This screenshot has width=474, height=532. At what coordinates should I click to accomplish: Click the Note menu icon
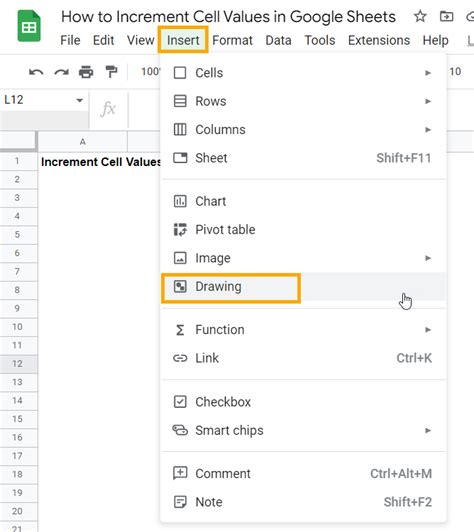(180, 502)
